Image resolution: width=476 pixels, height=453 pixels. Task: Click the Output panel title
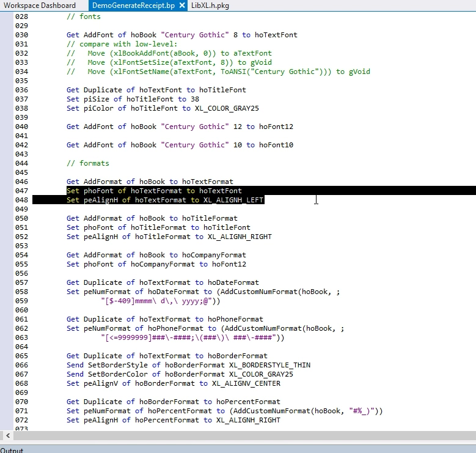pos(12,450)
